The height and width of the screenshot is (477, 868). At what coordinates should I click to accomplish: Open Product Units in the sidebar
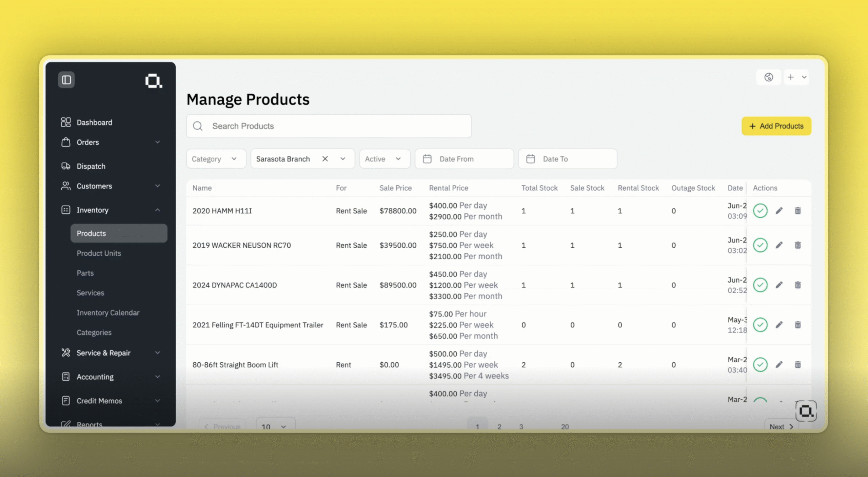point(99,253)
